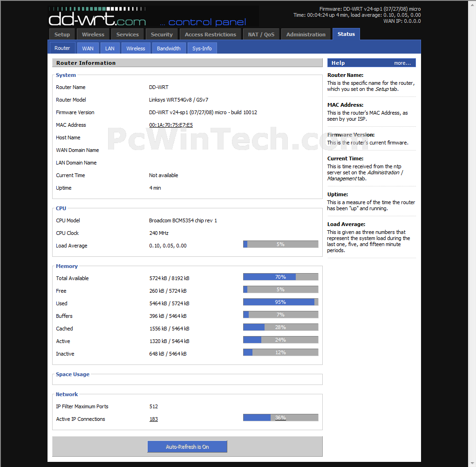Click the Buffers value 396 kB / 5464 kB

tap(168, 316)
